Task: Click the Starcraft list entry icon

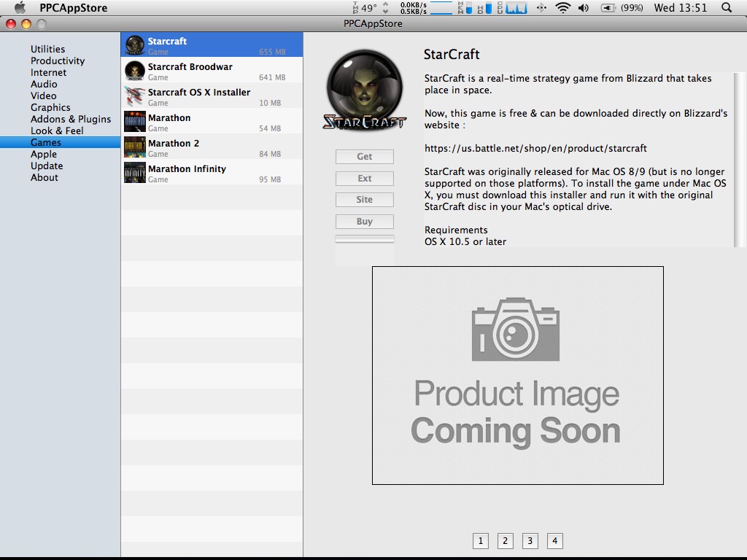Action: click(135, 44)
